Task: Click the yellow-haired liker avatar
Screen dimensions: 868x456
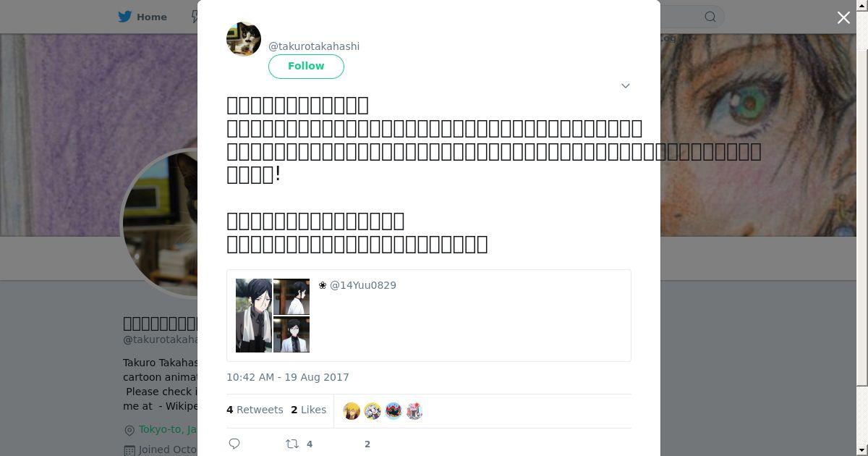Action: click(x=352, y=411)
